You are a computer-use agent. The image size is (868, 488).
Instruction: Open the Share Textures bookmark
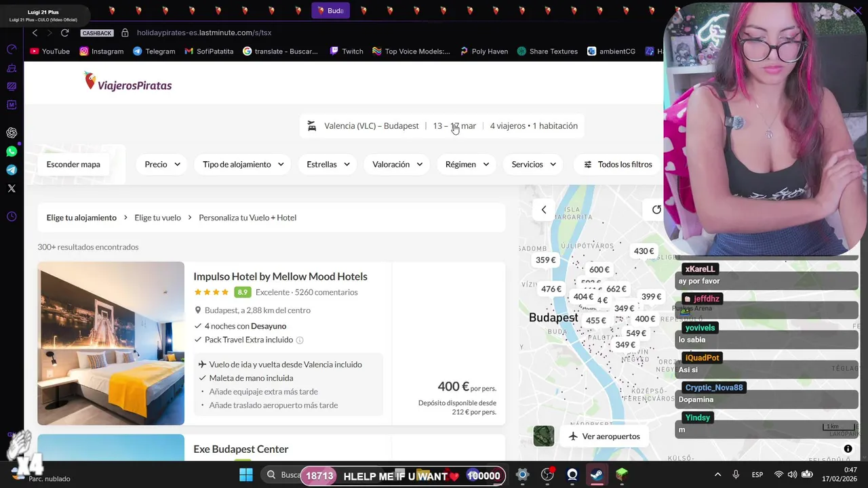[x=547, y=51]
